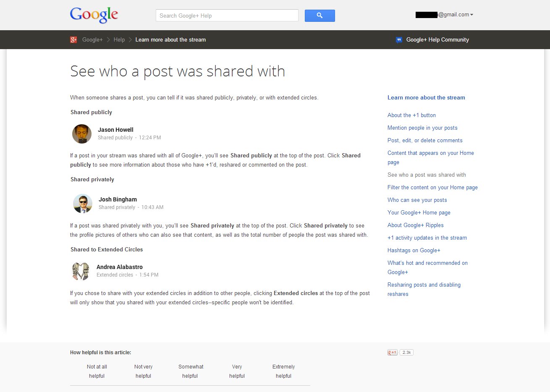Screen dimensions: 550x392
Task: Click the g+1 recommendation badge
Action: pos(392,352)
